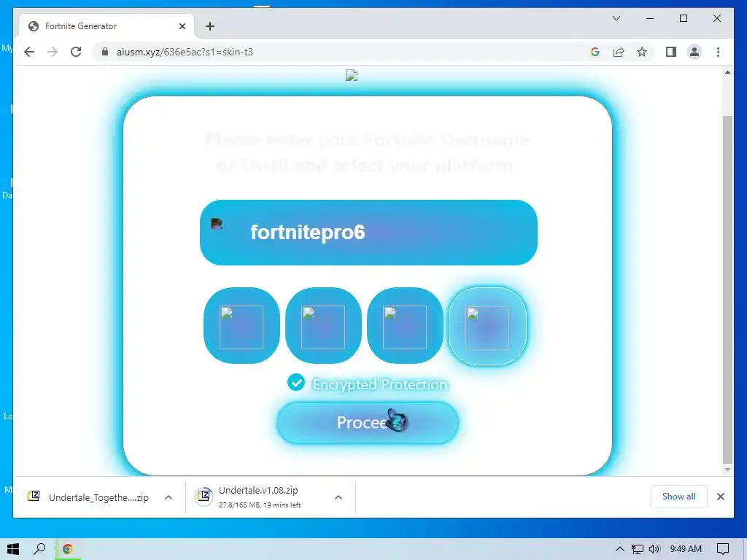The height and width of the screenshot is (560, 747).
Task: Click scrollbar down arrow
Action: coord(727,470)
